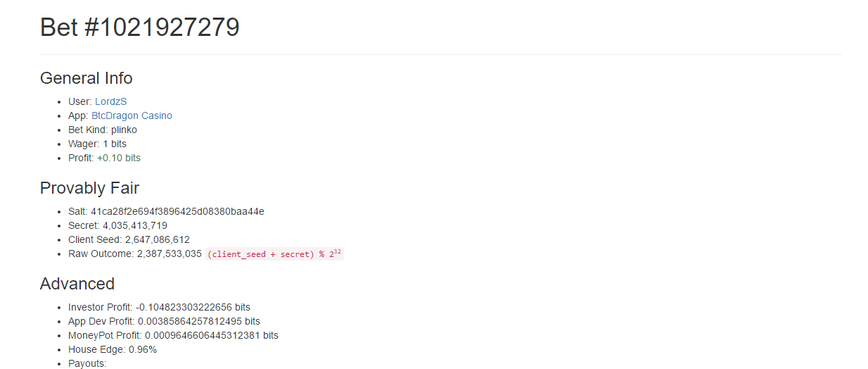Click the Profit +0.10 bits value
868x369 pixels.
119,158
